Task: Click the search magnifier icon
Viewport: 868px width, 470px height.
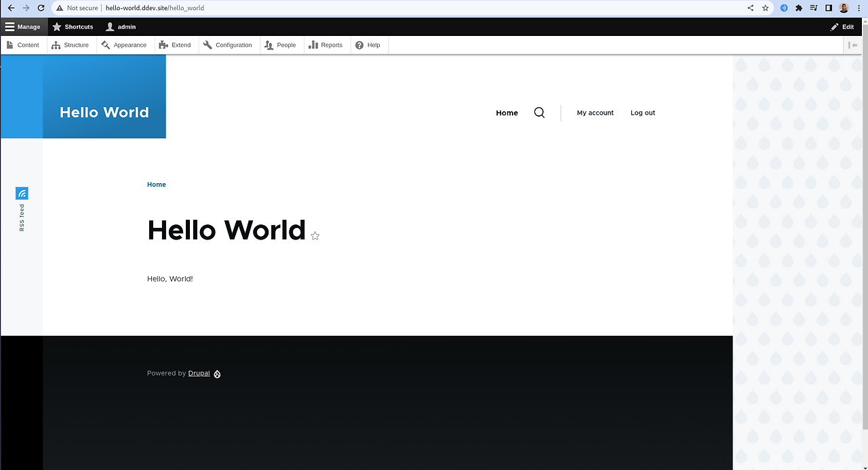Action: pyautogui.click(x=539, y=113)
